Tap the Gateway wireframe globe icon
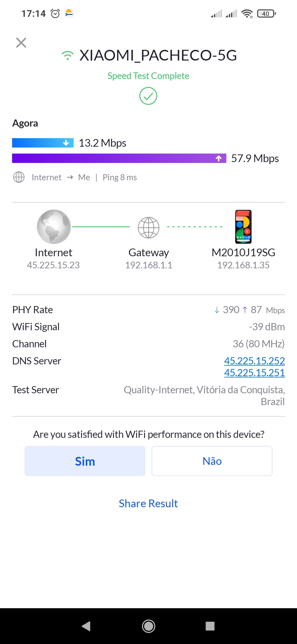This screenshot has height=644, width=297. click(x=148, y=228)
